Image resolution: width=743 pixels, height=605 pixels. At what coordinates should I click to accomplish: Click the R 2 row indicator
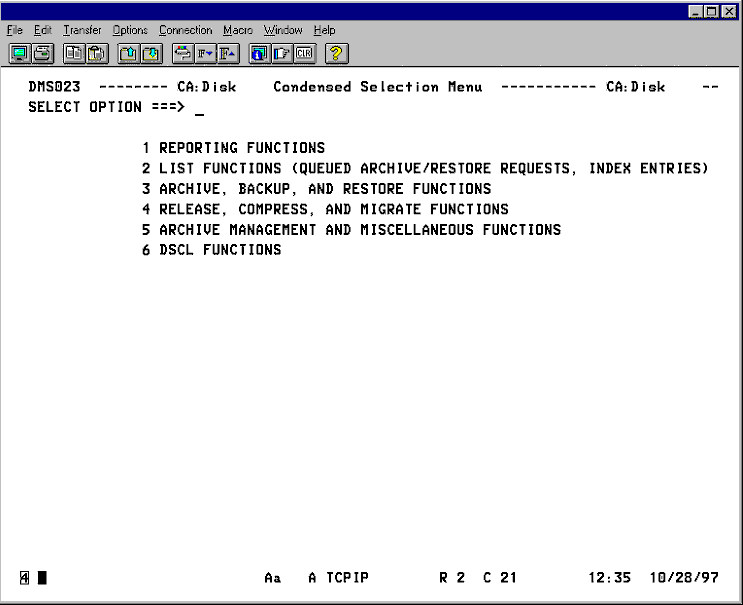452,578
